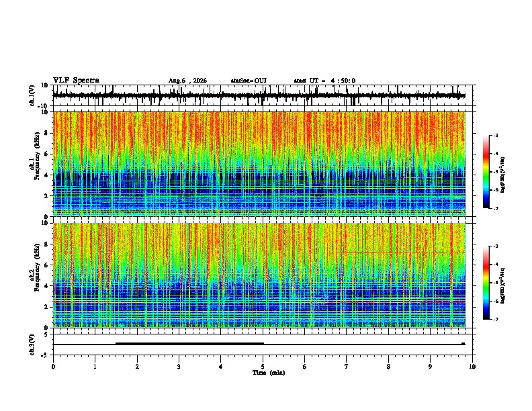
Task: Click the "5" tick on the time axis
Action: coord(263,367)
